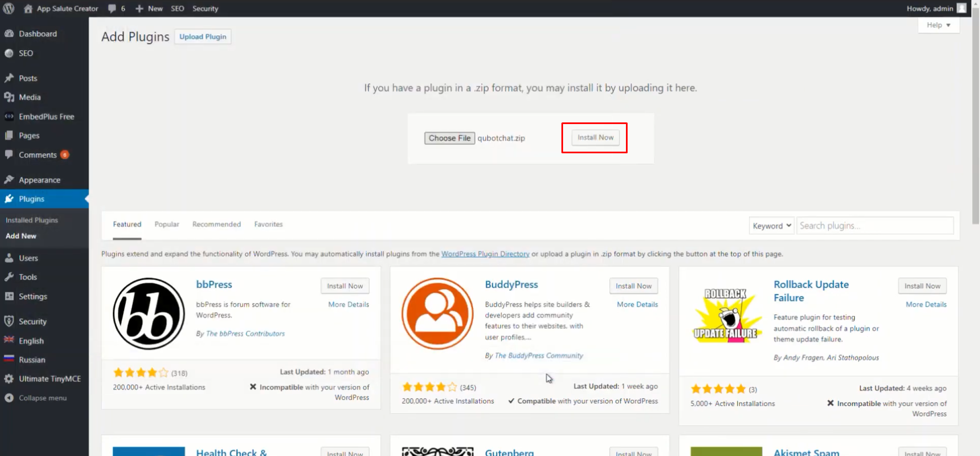
Task: Expand the Help panel
Action: click(938, 25)
